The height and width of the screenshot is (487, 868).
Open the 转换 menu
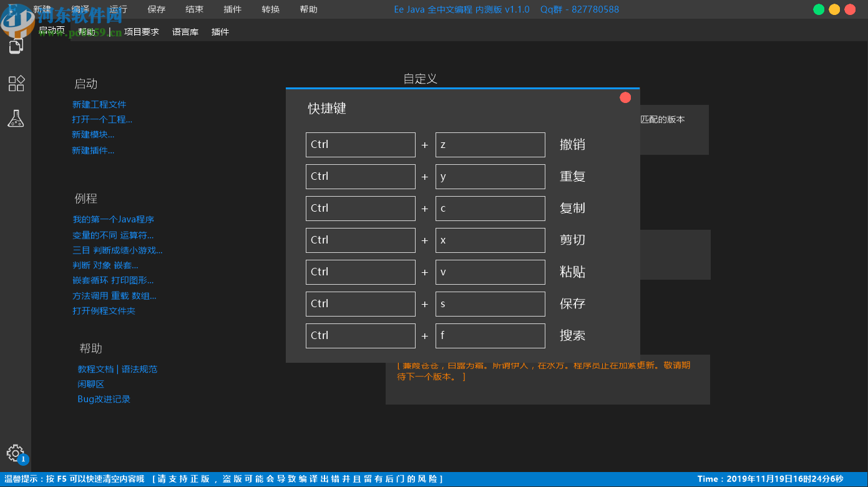[x=270, y=9]
